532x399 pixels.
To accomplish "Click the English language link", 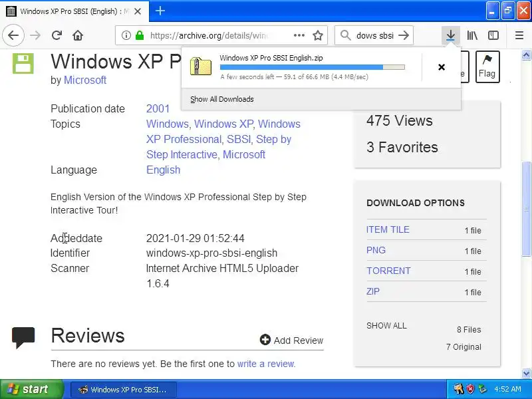I will coord(163,170).
